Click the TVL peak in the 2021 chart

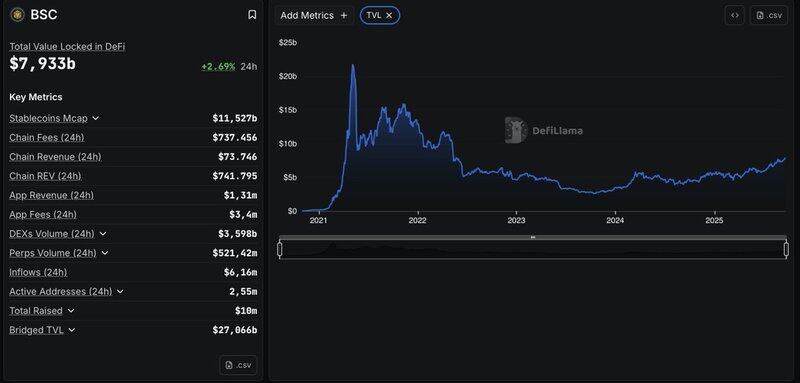353,65
